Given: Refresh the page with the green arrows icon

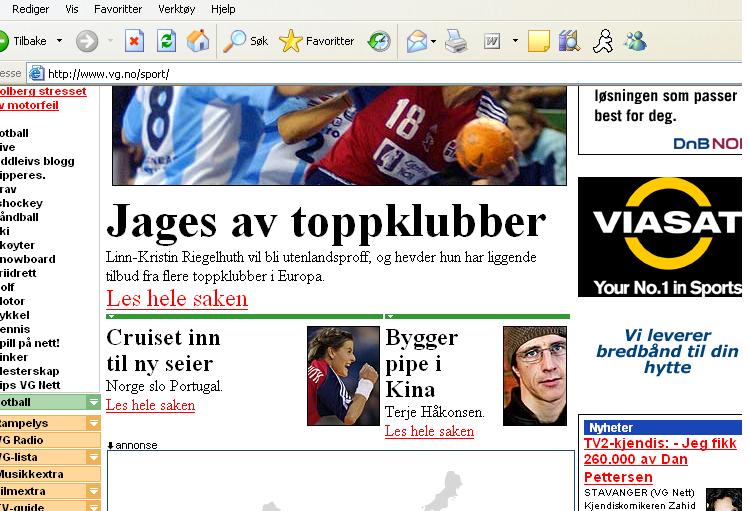Looking at the screenshot, I should pos(166,41).
